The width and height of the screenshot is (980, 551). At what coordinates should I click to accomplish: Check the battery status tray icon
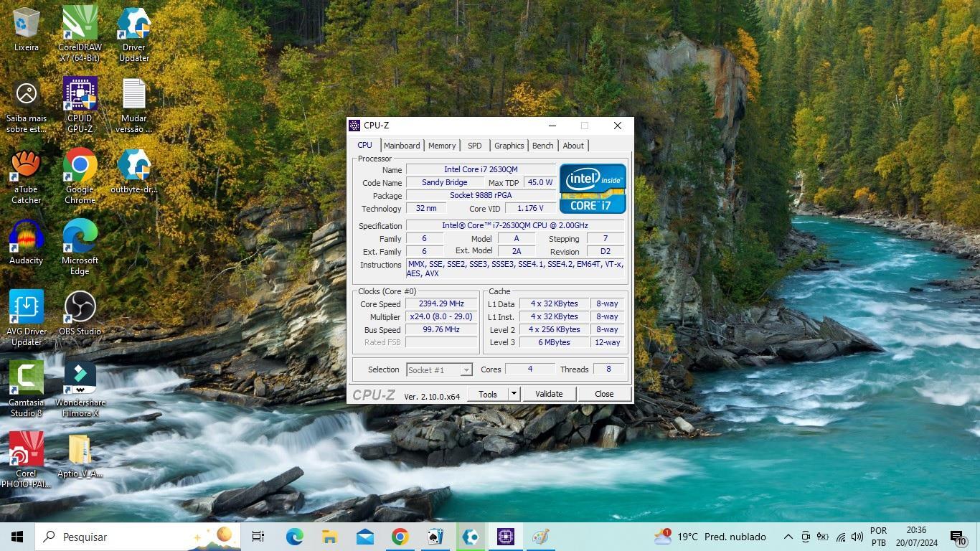coord(823,537)
